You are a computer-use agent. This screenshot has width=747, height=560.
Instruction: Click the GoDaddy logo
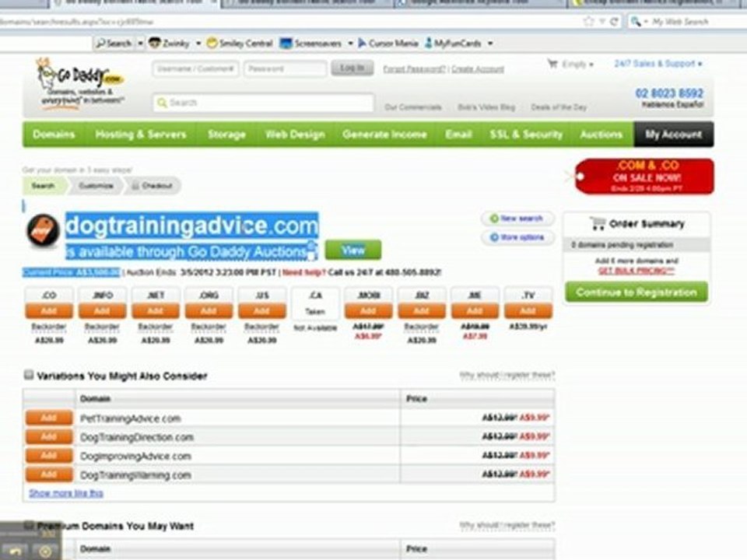pos(81,83)
